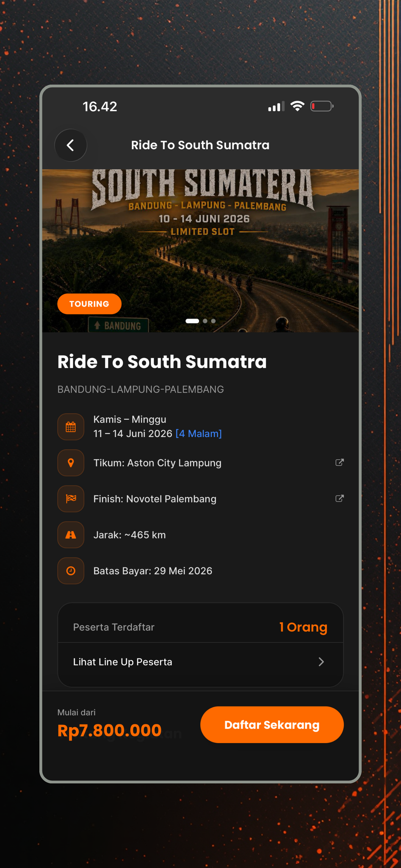Viewport: 401px width, 868px height.
Task: Click Daftar Sekarang button
Action: 272,725
